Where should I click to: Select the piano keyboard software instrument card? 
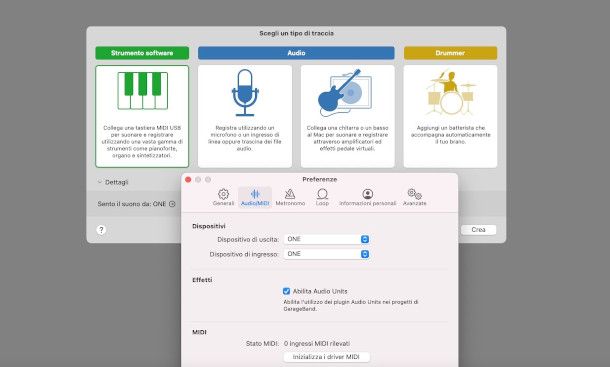pyautogui.click(x=142, y=116)
